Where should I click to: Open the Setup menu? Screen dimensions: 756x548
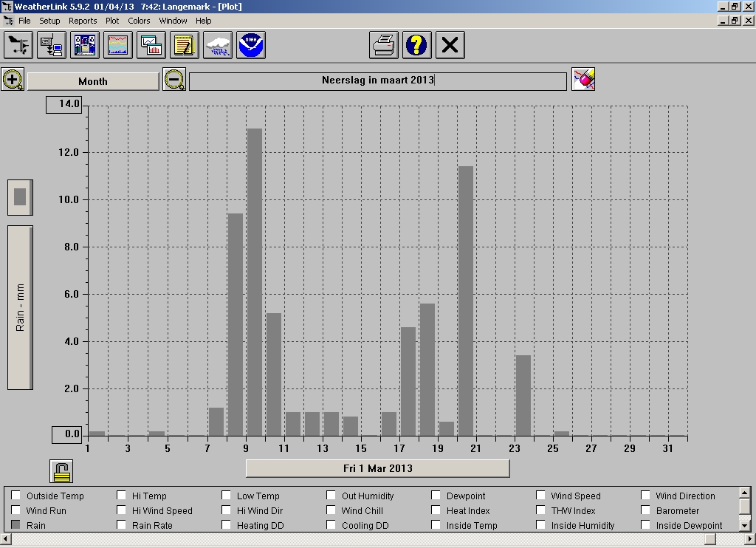49,21
